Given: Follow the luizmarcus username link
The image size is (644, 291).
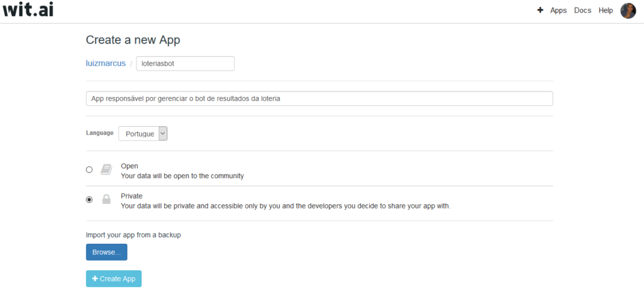Looking at the screenshot, I should pyautogui.click(x=106, y=64).
